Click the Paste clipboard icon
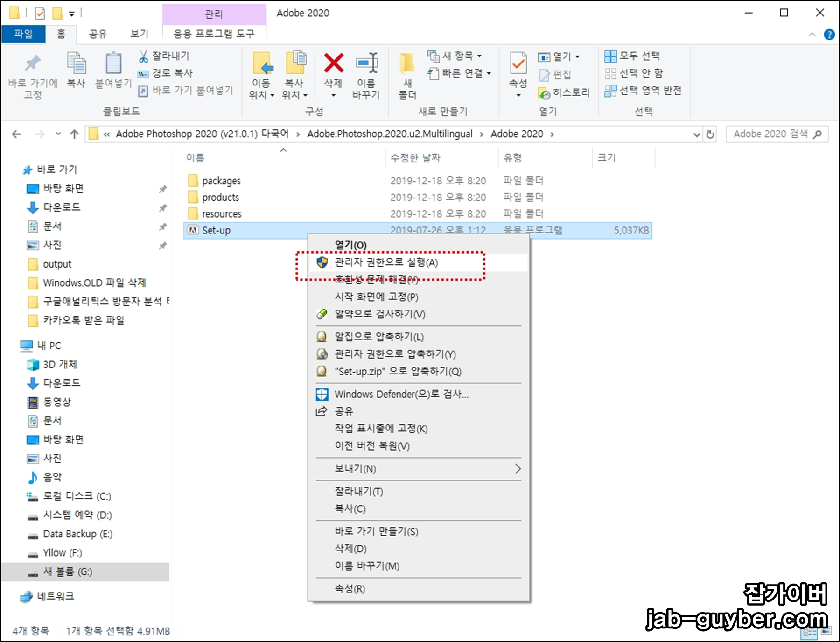 (x=113, y=63)
